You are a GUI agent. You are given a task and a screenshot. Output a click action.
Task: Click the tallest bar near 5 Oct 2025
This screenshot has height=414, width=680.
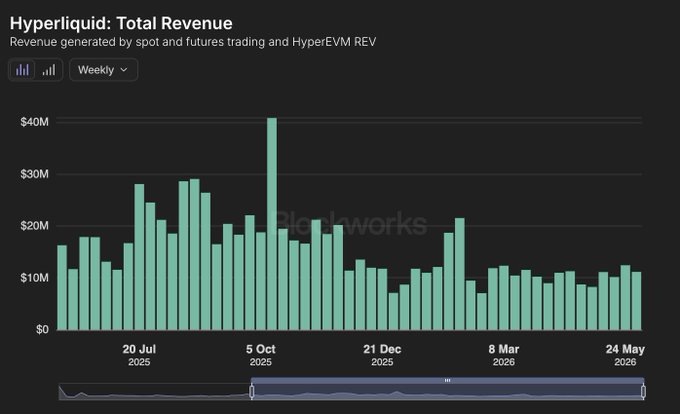point(272,224)
